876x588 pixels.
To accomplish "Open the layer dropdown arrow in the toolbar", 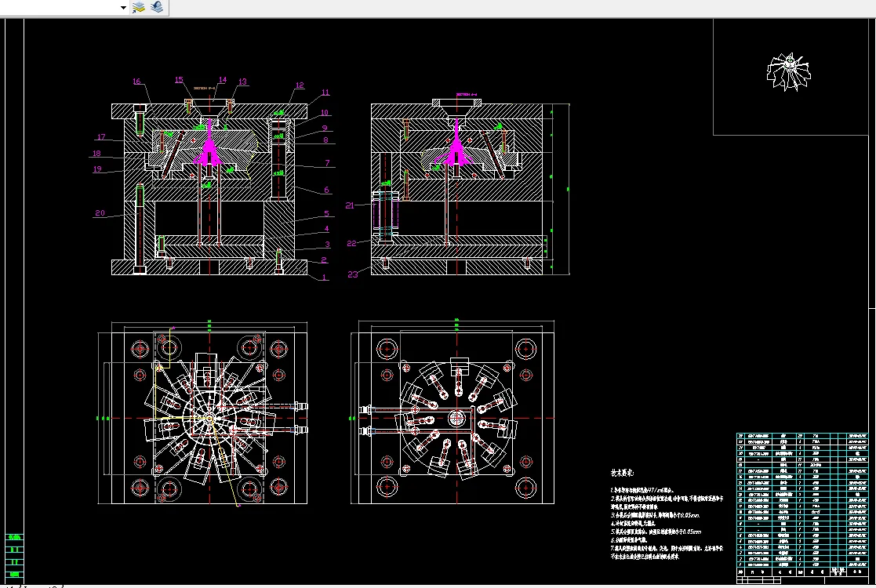I will (x=123, y=8).
